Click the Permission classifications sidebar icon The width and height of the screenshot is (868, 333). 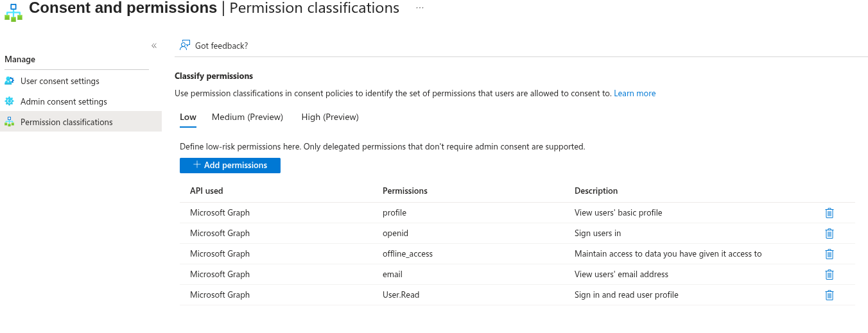tap(9, 122)
